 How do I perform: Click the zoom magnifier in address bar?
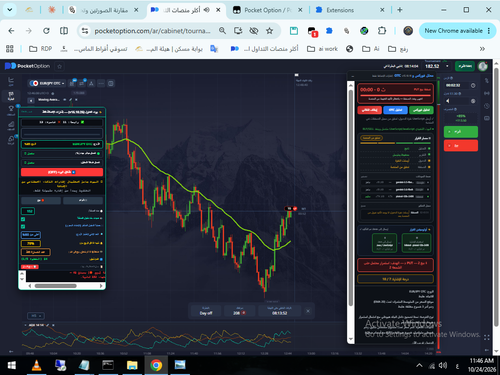[x=222, y=31]
